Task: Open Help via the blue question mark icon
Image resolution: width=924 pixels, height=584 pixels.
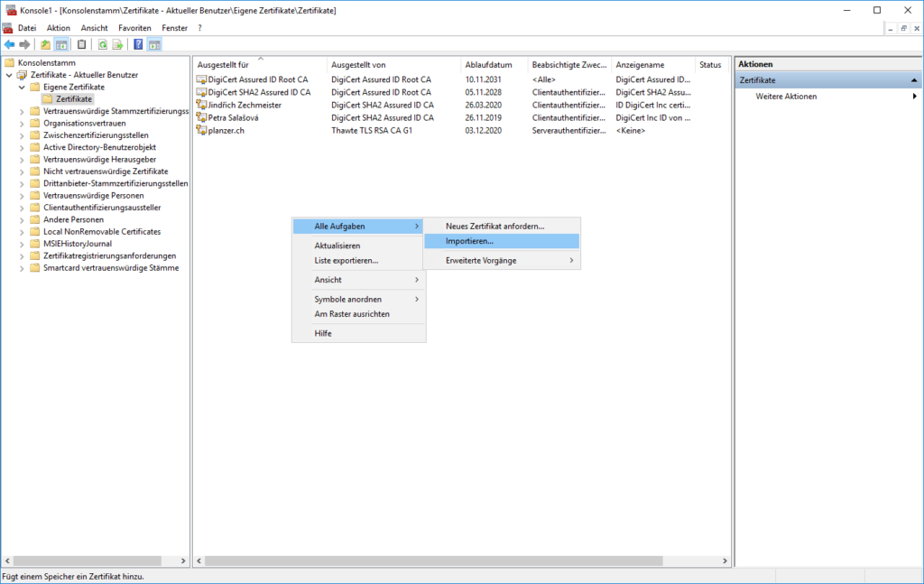Action: (138, 43)
